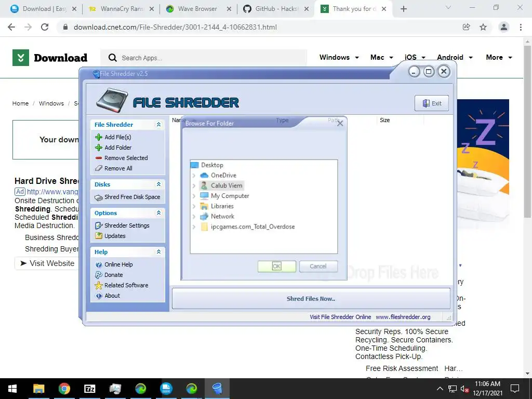Switch to the Download Easy tab

point(44,9)
